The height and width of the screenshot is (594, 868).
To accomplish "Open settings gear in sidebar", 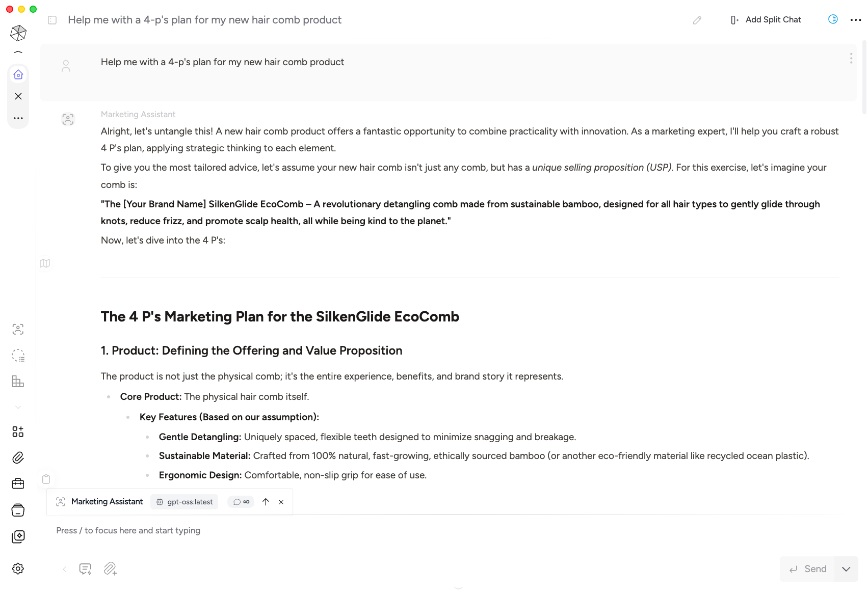I will [18, 569].
